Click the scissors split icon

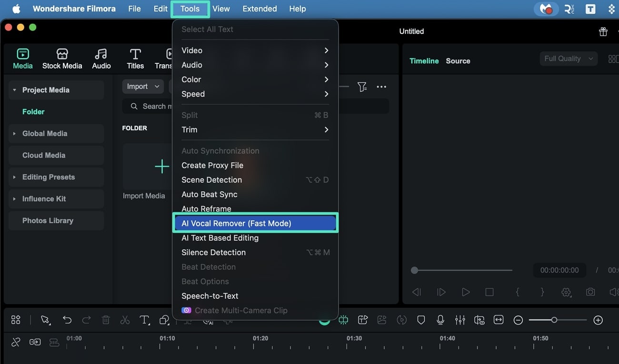[x=125, y=320]
